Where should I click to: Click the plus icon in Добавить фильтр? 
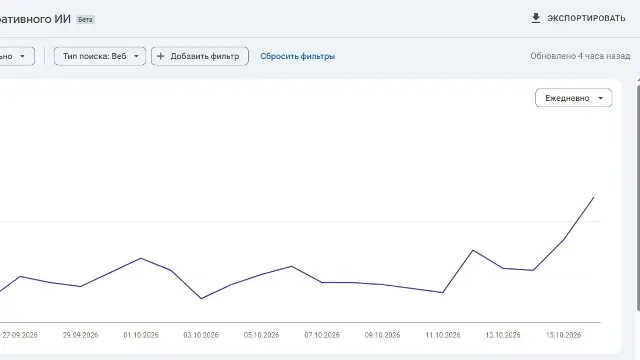[161, 56]
